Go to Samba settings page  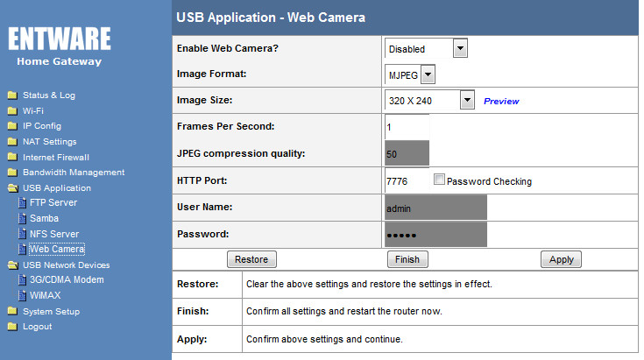(44, 218)
